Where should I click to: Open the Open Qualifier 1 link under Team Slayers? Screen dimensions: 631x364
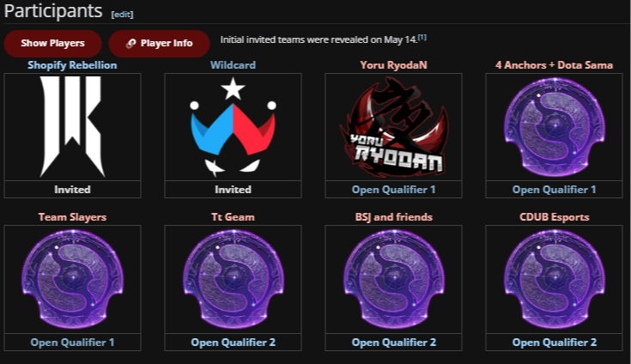72,343
